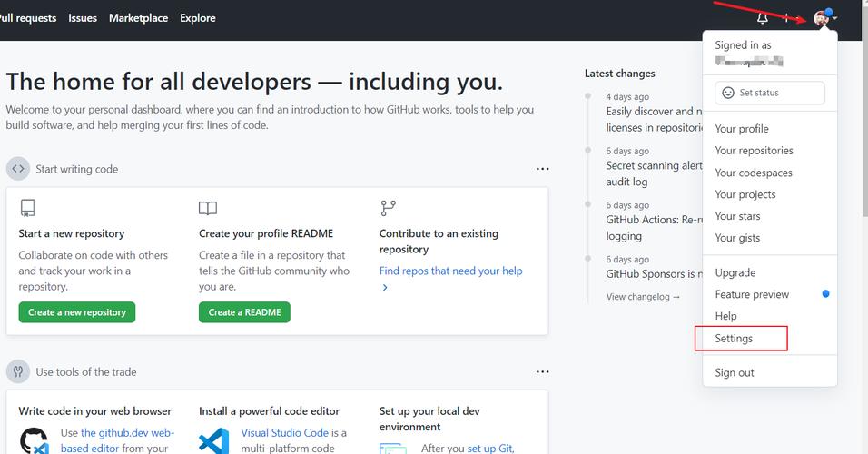
Task: Open the more options menu for Use tools of the trade
Action: [x=543, y=371]
